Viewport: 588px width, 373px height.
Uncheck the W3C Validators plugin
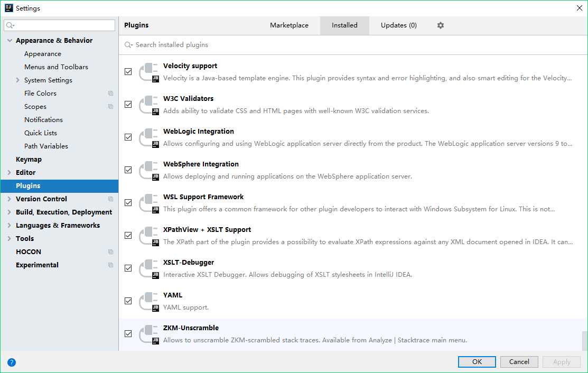(x=128, y=105)
